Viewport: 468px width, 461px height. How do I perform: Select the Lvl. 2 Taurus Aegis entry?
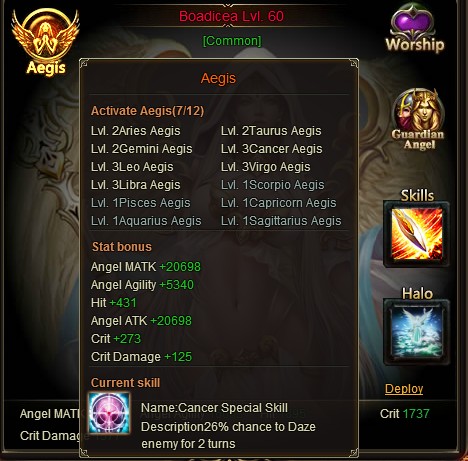[271, 131]
